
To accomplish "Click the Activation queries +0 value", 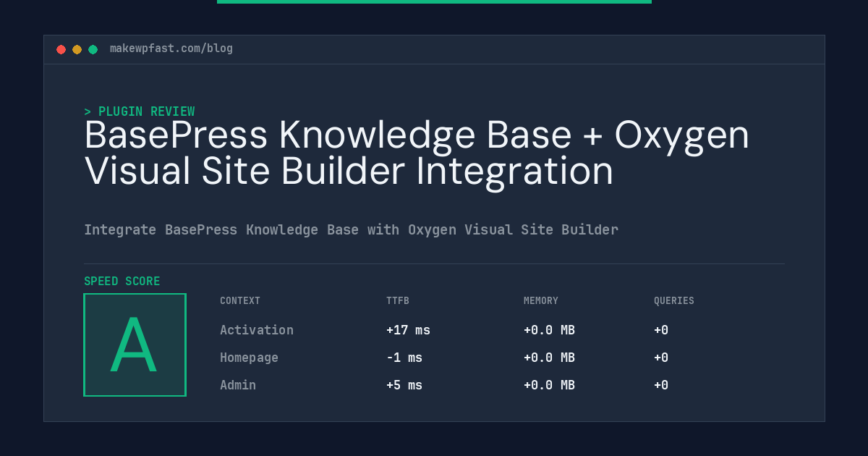I will (x=661, y=330).
